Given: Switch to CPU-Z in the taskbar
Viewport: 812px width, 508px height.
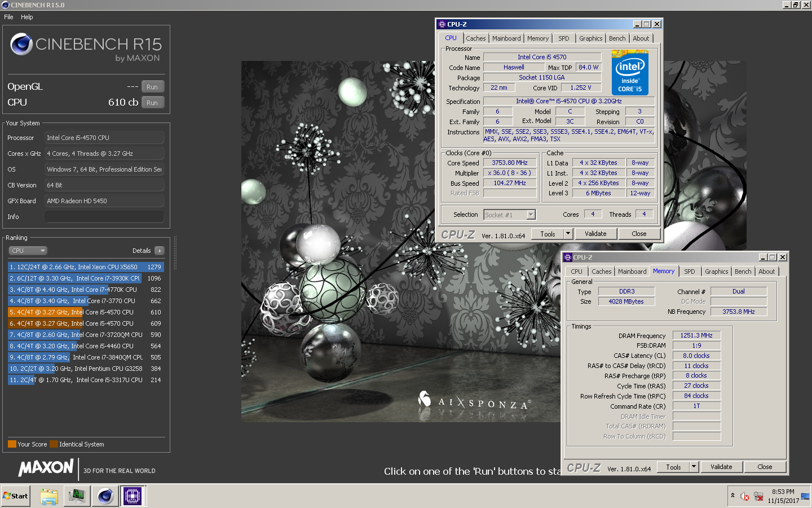Looking at the screenshot, I should 133,496.
